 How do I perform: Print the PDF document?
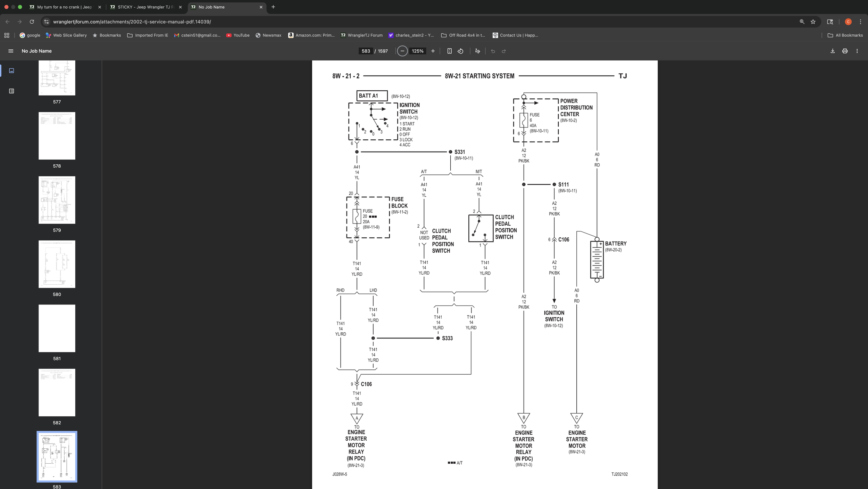click(844, 51)
